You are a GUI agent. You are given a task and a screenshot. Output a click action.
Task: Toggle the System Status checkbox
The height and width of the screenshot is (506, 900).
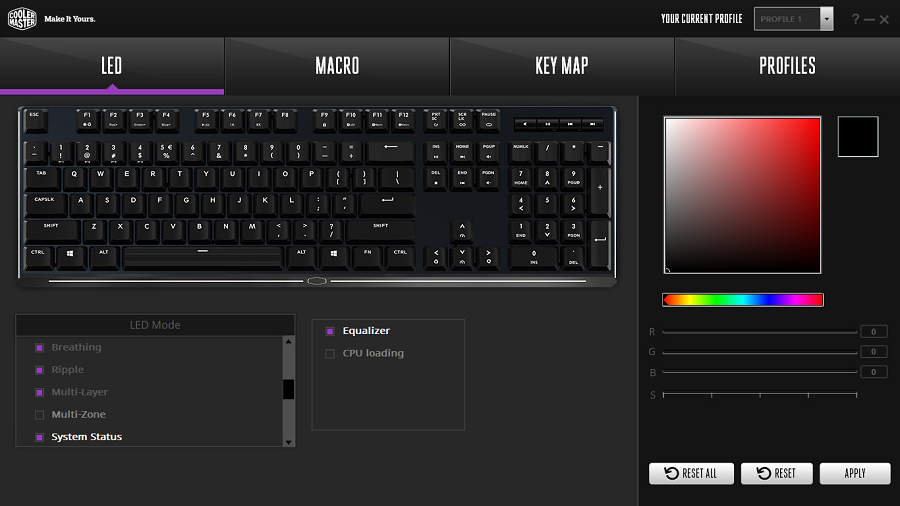40,437
